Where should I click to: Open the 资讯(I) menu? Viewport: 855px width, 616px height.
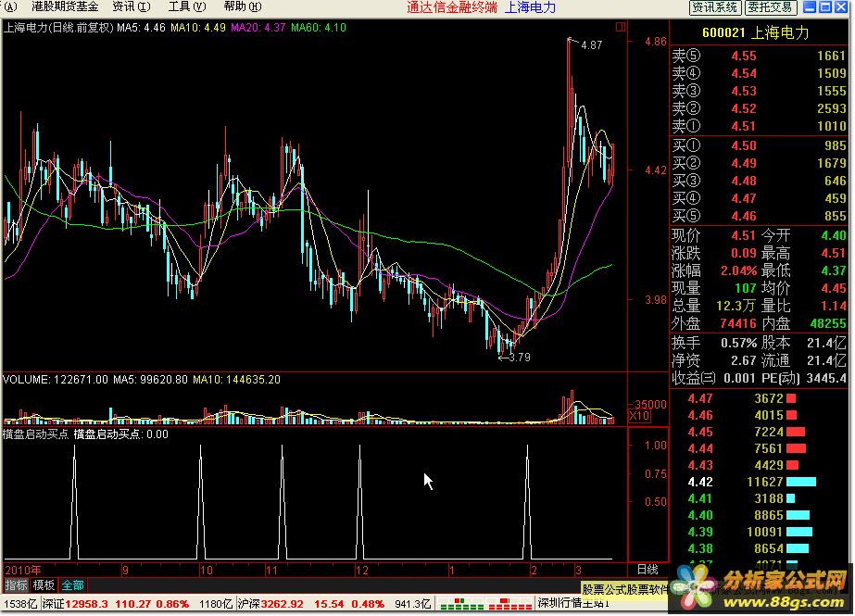click(131, 7)
